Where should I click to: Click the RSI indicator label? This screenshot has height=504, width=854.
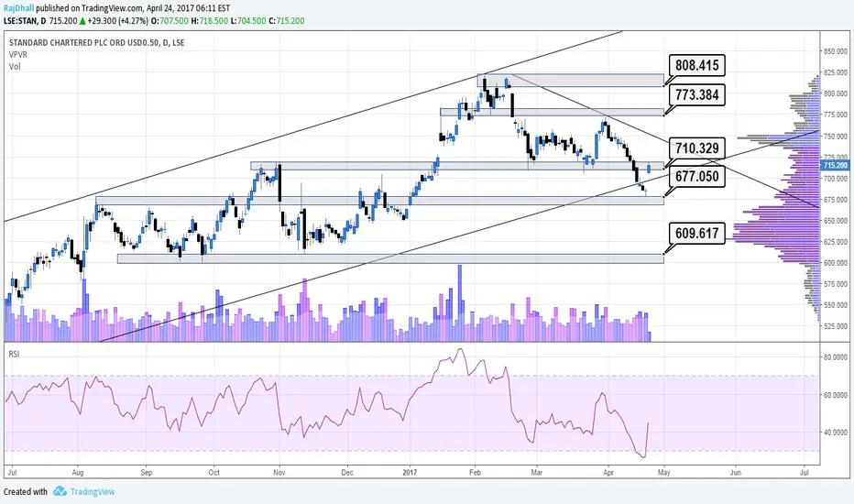coord(14,354)
